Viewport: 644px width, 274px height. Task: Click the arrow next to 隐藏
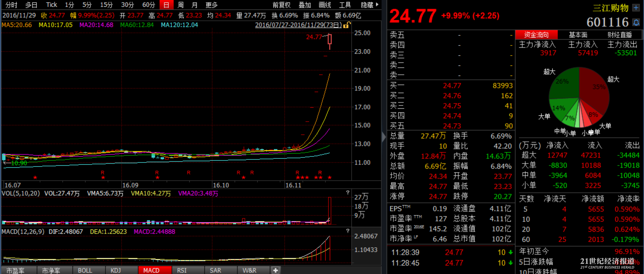tap(377, 5)
